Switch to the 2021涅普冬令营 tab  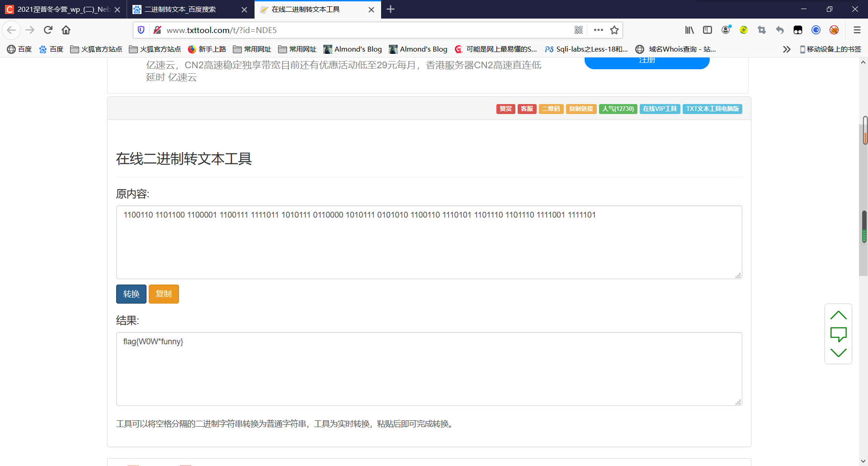(59, 9)
